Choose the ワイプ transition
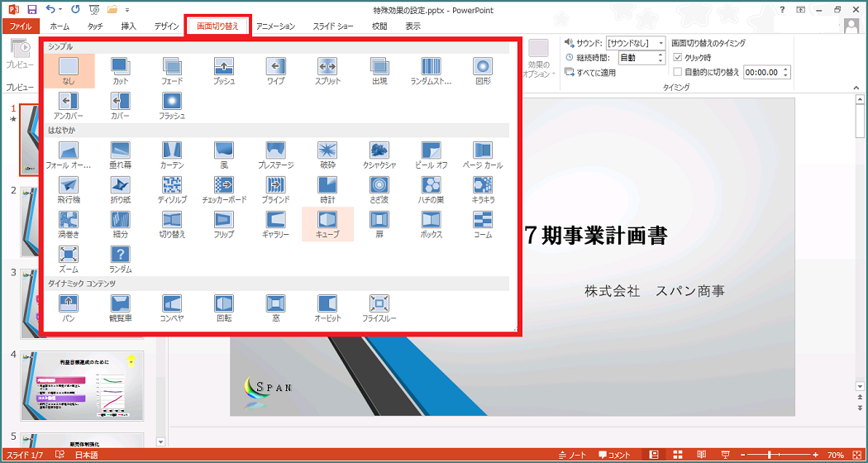 (275, 71)
